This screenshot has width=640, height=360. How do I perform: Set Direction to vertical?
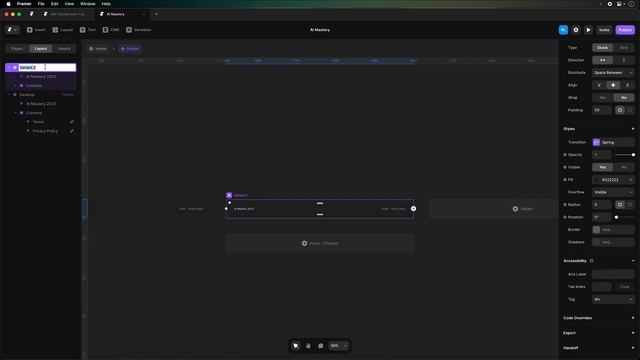(x=624, y=60)
